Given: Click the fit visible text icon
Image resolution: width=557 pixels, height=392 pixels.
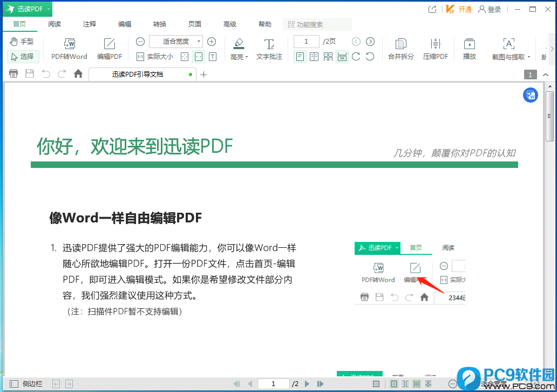Looking at the screenshot, I should [x=213, y=57].
